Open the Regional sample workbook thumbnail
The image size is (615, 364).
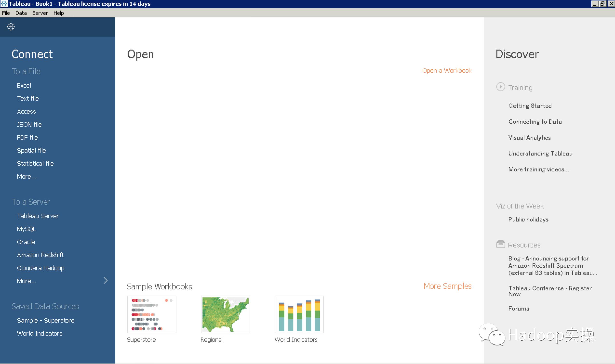click(225, 314)
